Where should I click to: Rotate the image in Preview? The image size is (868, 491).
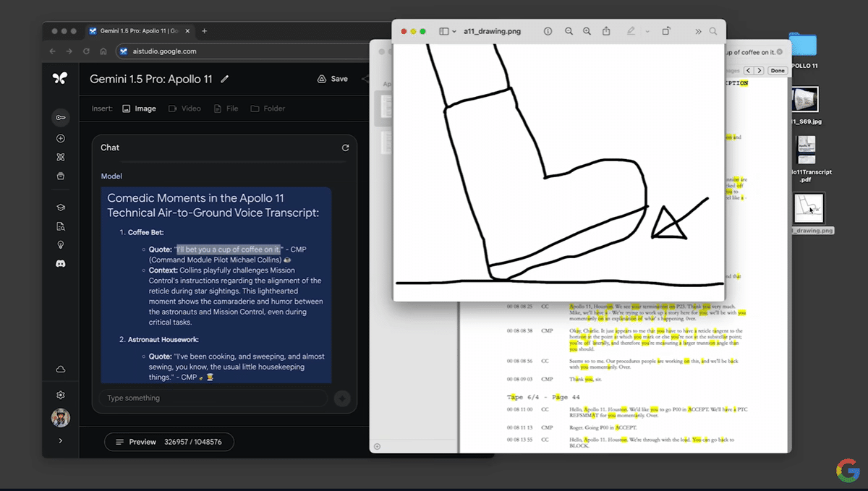tap(666, 31)
